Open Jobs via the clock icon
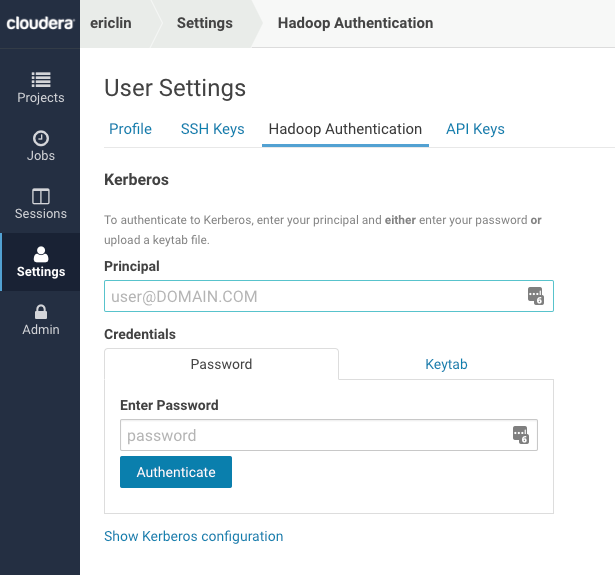The width and height of the screenshot is (615, 575). tap(40, 137)
